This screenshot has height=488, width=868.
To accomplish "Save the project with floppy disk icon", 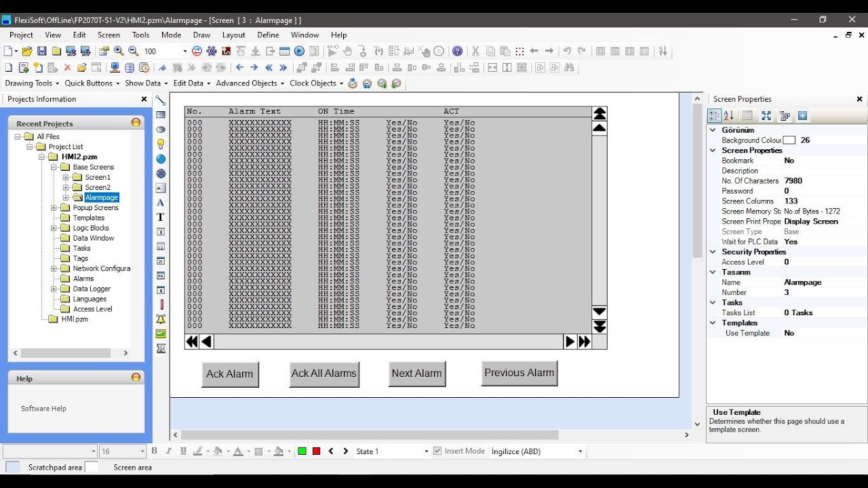I will [x=41, y=51].
